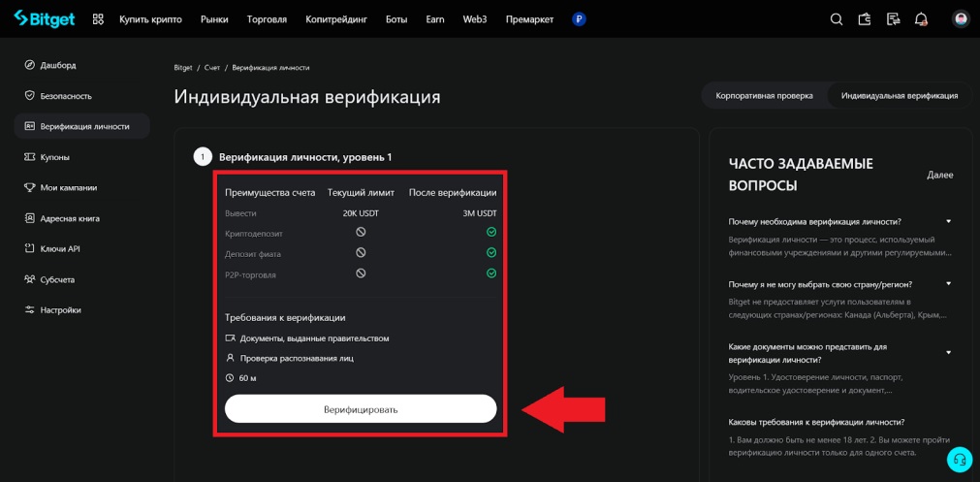Click the Bitget logo

(44, 18)
